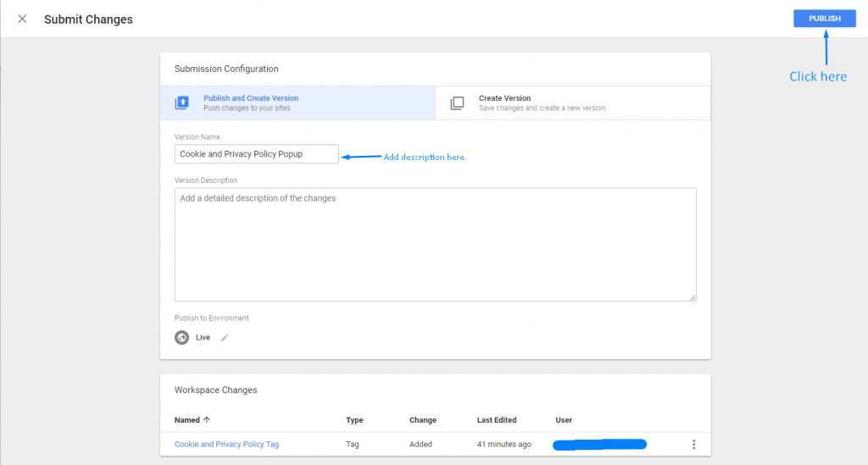This screenshot has height=465, width=868.
Task: Click the Live environment label
Action: 203,337
